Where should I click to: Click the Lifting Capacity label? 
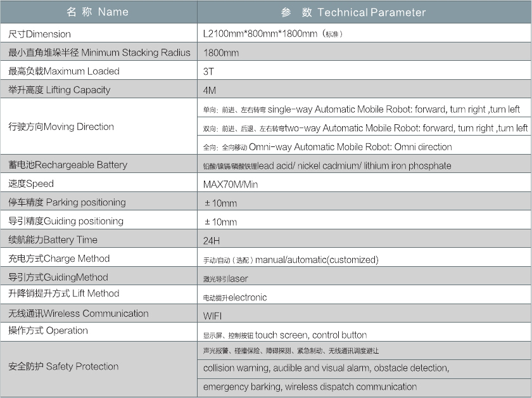pos(59,90)
